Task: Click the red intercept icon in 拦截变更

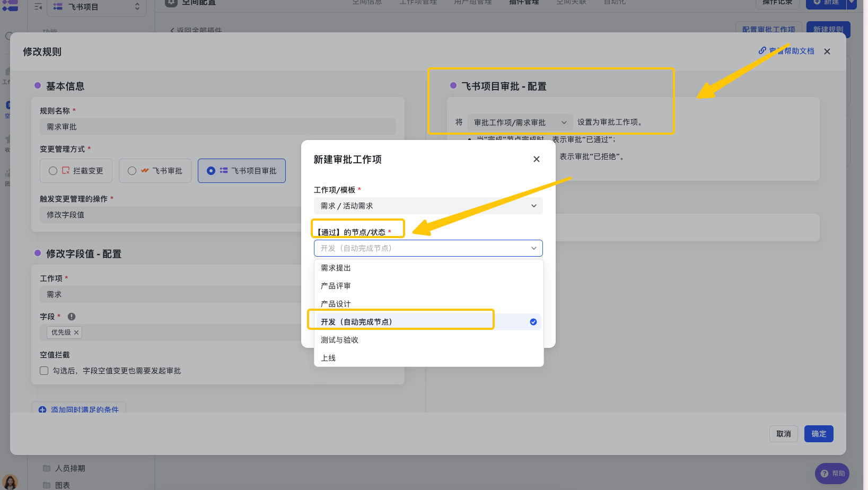Action: (66, 171)
